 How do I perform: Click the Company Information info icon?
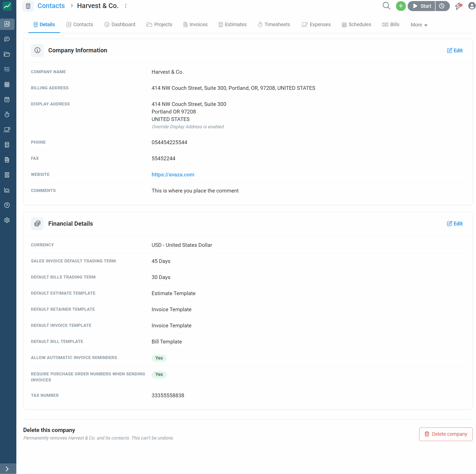click(37, 50)
